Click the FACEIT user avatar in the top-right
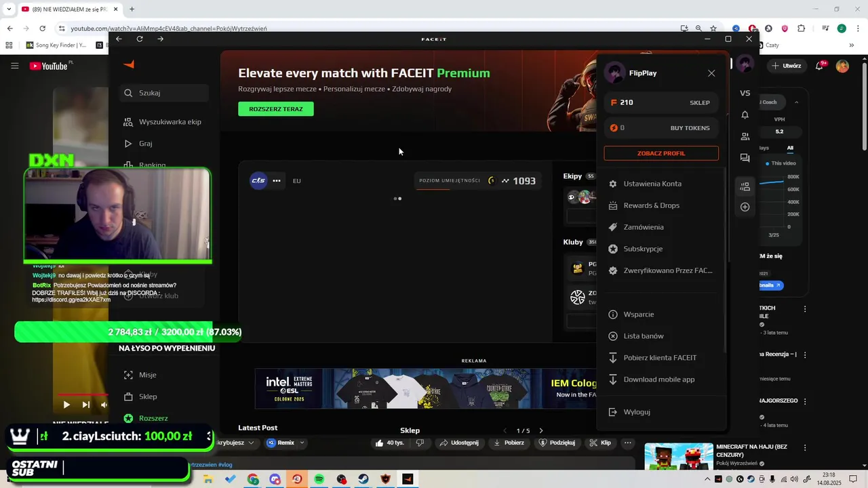 click(x=745, y=64)
